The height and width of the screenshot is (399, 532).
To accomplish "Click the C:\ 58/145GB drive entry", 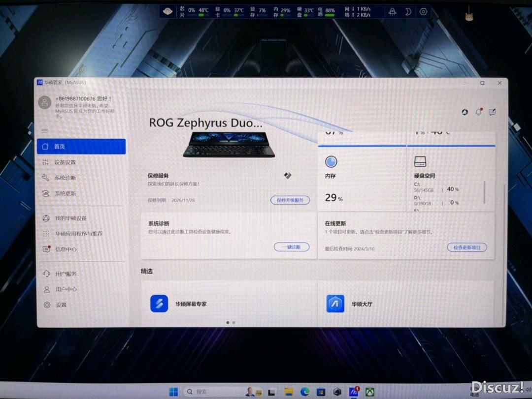I will 436,187.
